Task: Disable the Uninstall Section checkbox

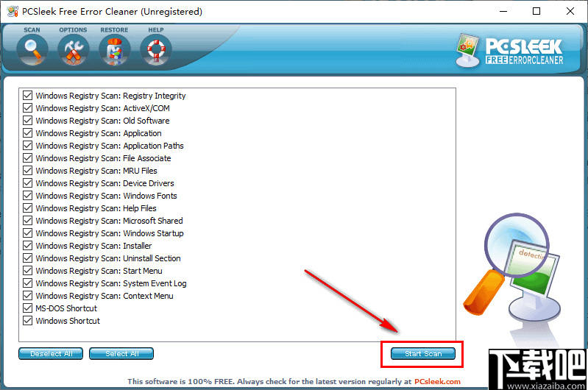Action: (27, 258)
